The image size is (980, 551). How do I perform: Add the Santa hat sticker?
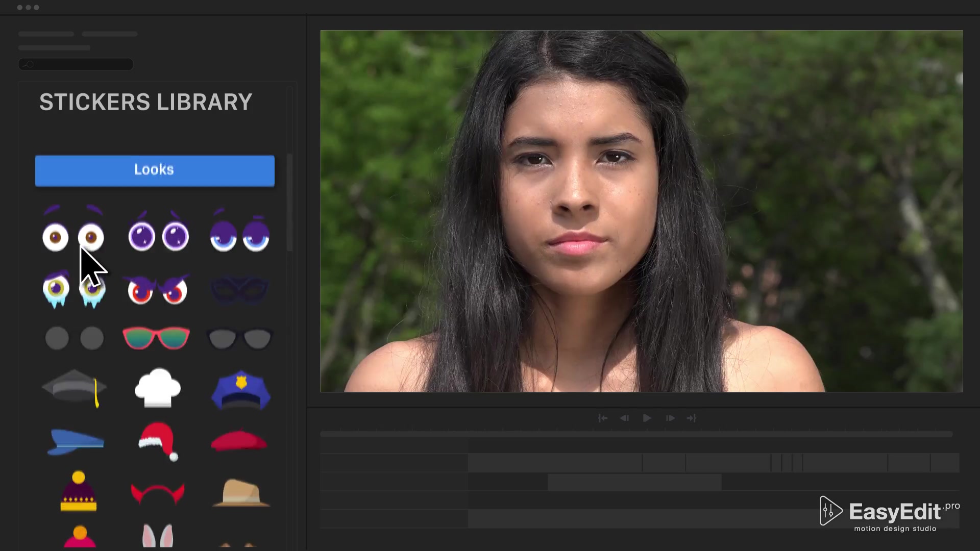pyautogui.click(x=158, y=442)
